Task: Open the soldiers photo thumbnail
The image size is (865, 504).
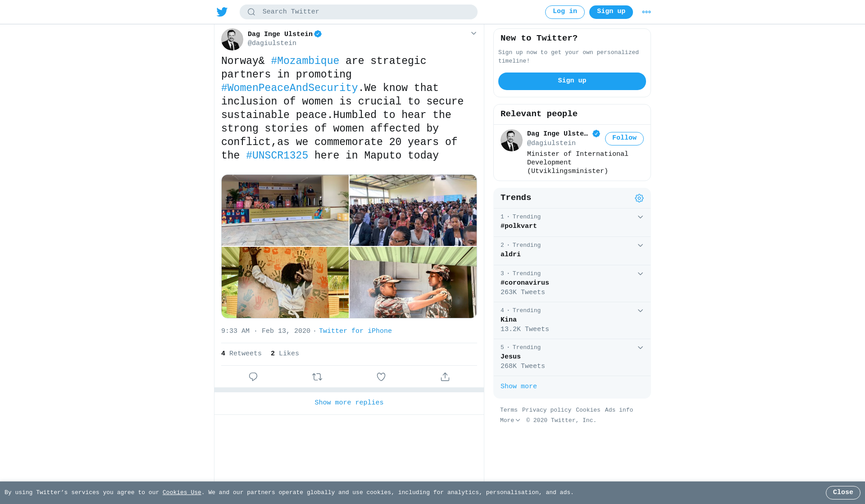Action: (x=413, y=282)
